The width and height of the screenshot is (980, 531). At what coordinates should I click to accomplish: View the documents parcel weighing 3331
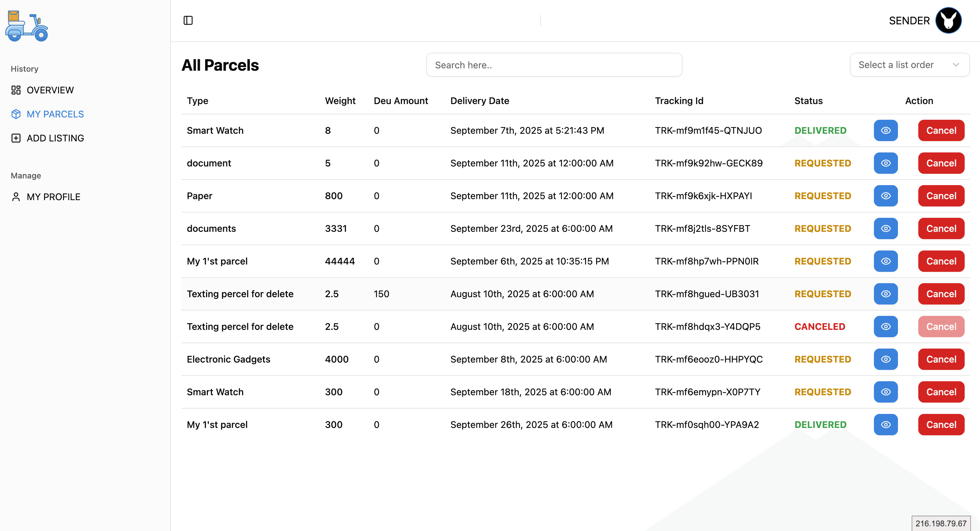[x=885, y=228]
